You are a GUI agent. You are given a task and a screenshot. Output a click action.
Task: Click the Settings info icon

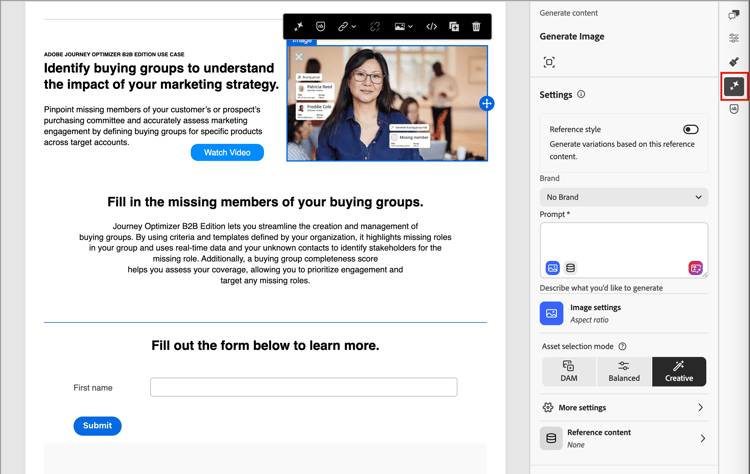tap(581, 94)
